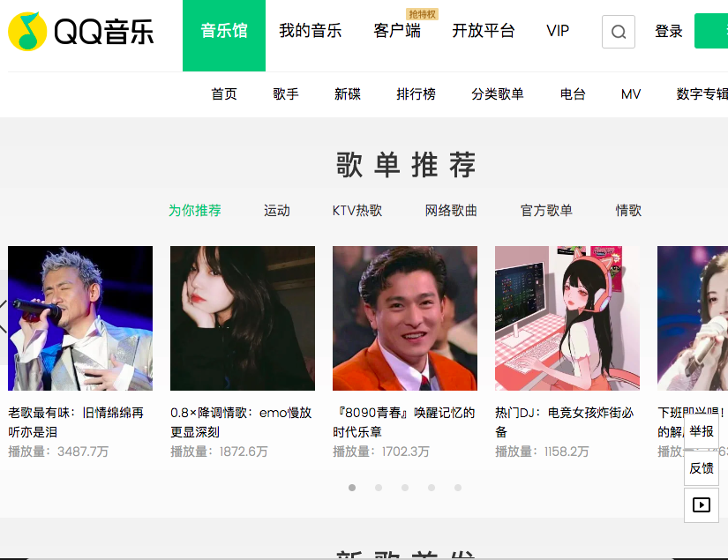Select the 网络歌曲 playlist tab

point(451,211)
